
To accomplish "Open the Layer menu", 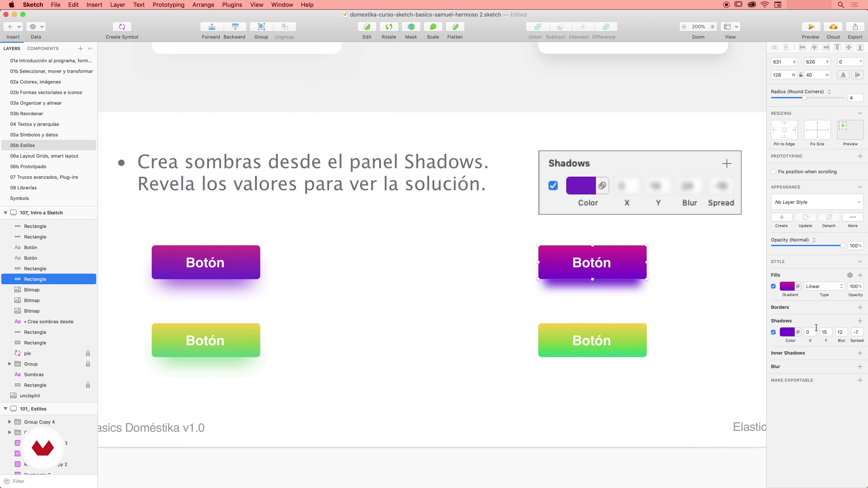I will [x=118, y=5].
